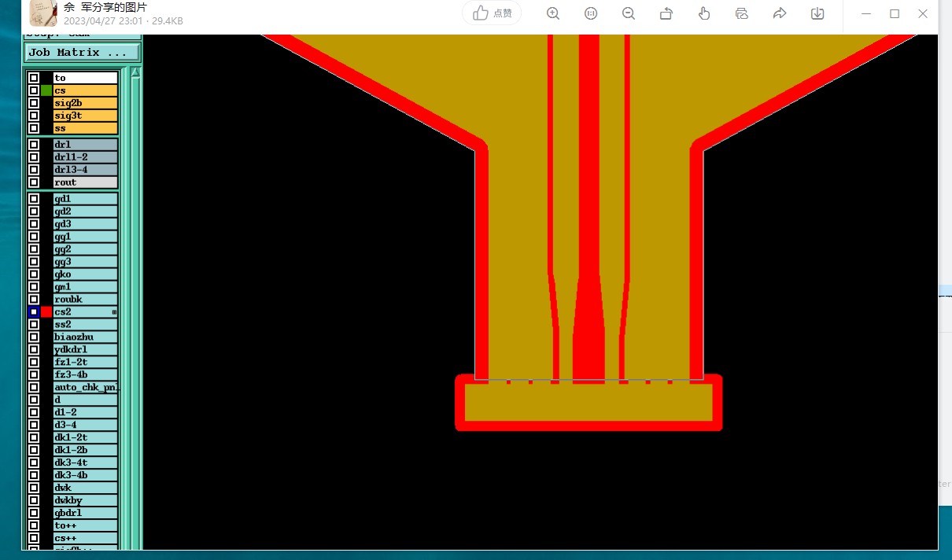Screen dimensions: 952x560
Task: Tick the checkbox for layer to
Action: (x=34, y=78)
